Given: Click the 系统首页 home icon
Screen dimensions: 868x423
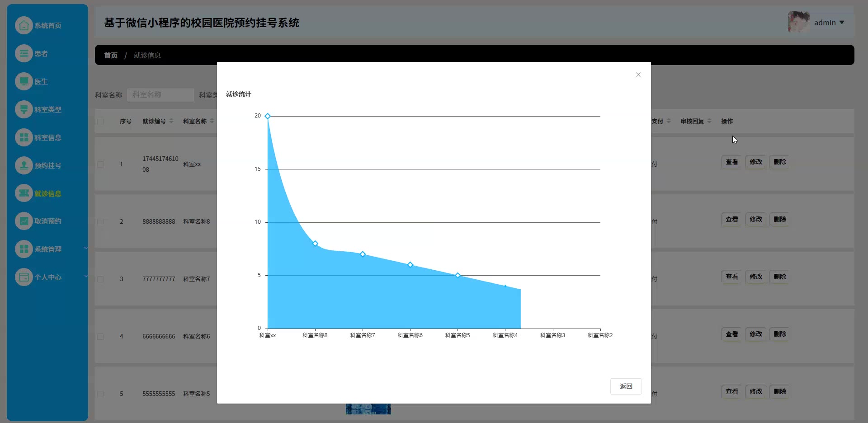Looking at the screenshot, I should pyautogui.click(x=24, y=25).
